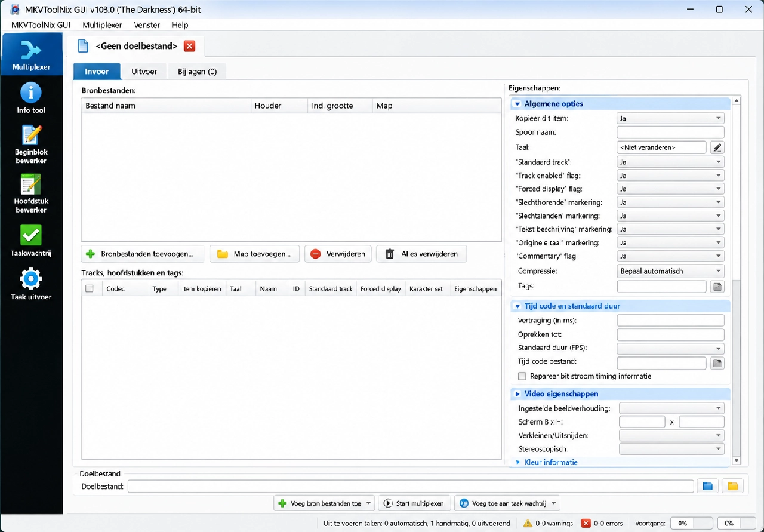The image size is (764, 532).
Task: Click the Start multiplexen button
Action: pos(415,503)
